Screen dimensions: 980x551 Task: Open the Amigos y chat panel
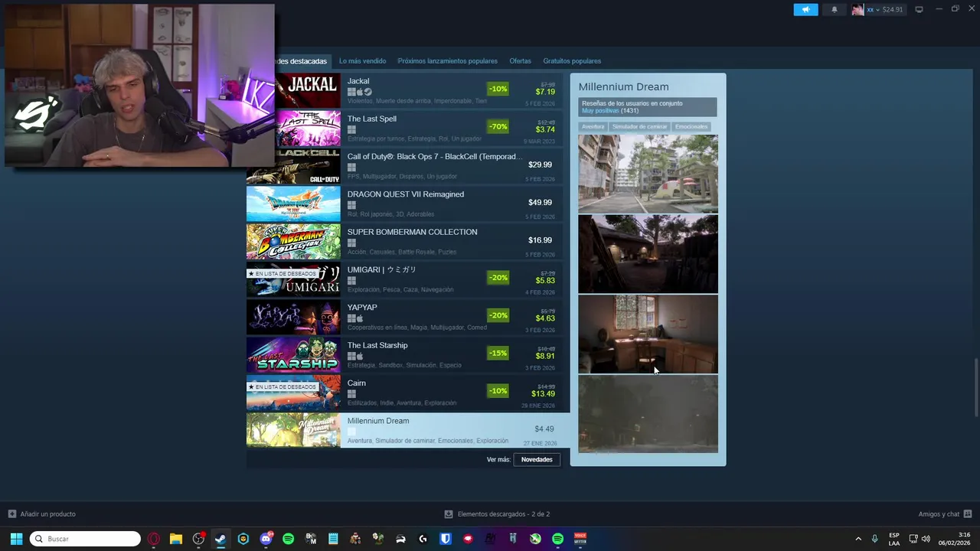pyautogui.click(x=945, y=514)
